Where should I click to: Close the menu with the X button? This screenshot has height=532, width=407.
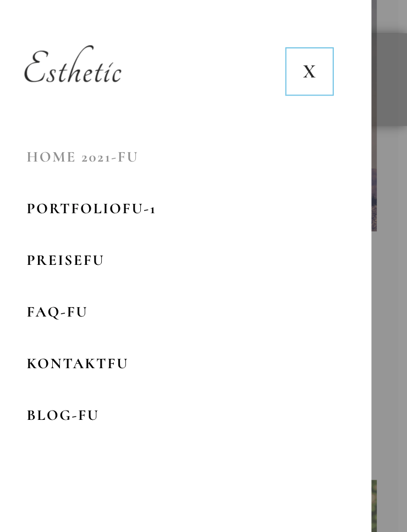point(309,71)
